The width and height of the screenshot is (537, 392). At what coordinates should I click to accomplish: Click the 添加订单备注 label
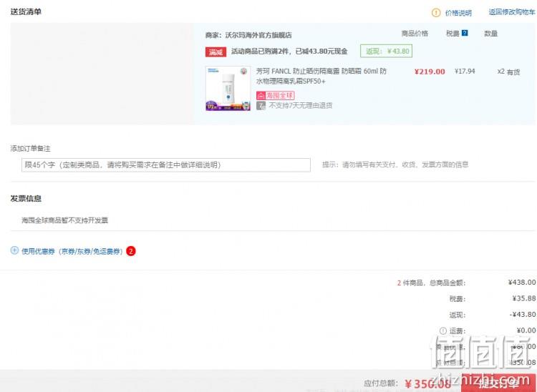[x=30, y=149]
